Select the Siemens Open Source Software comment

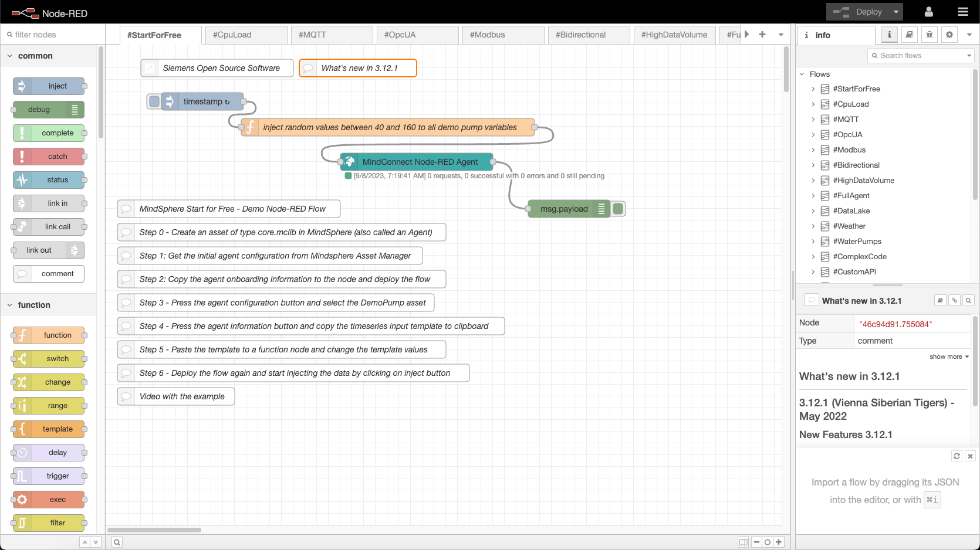tap(217, 68)
